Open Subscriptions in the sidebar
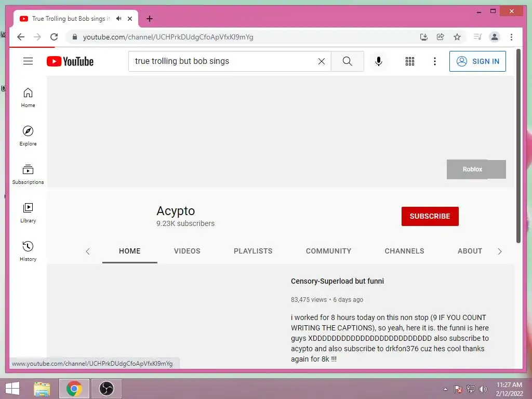 (x=28, y=175)
